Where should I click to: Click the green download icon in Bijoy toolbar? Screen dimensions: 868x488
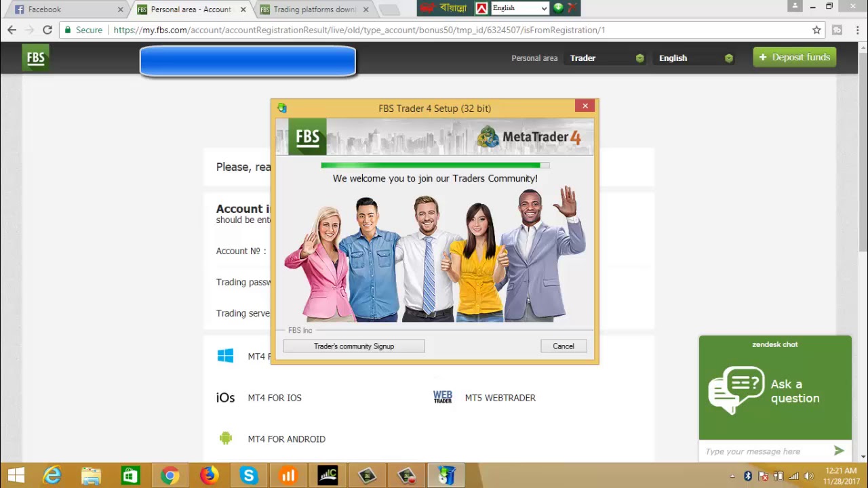pyautogui.click(x=558, y=8)
